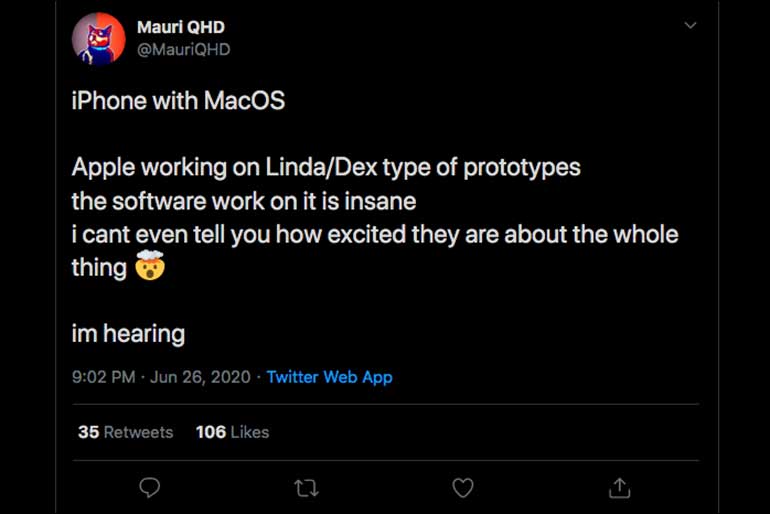Retweet this tweet using the retweet icon

pos(306,487)
